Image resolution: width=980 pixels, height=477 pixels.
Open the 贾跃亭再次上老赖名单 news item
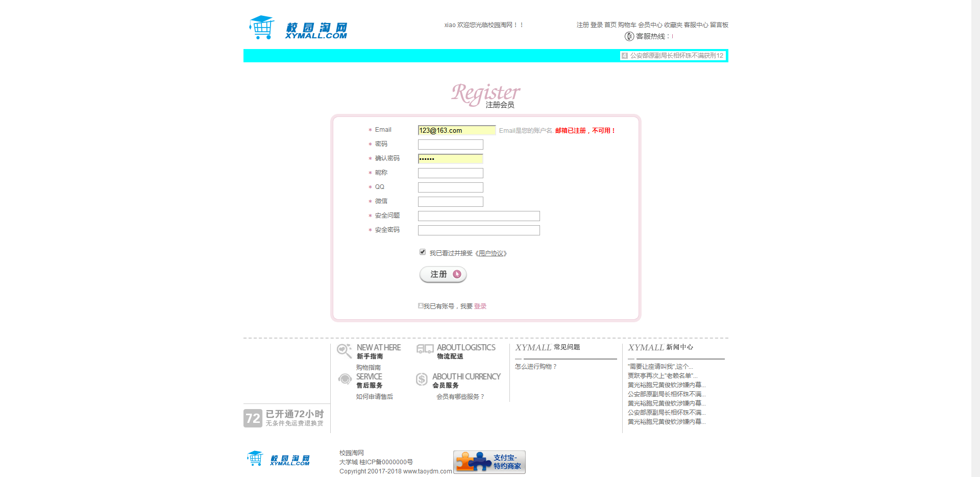(x=663, y=376)
